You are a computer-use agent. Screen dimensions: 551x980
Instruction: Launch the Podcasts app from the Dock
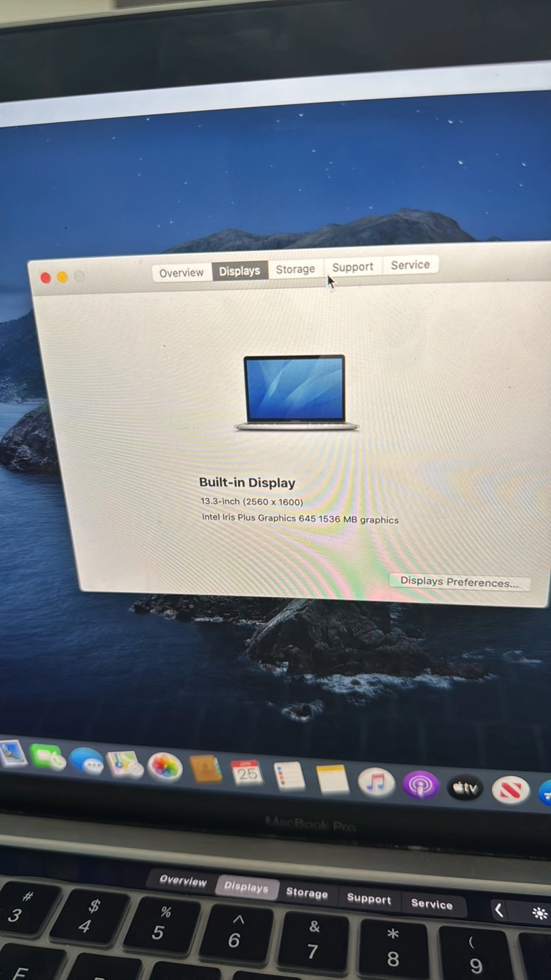pyautogui.click(x=420, y=785)
